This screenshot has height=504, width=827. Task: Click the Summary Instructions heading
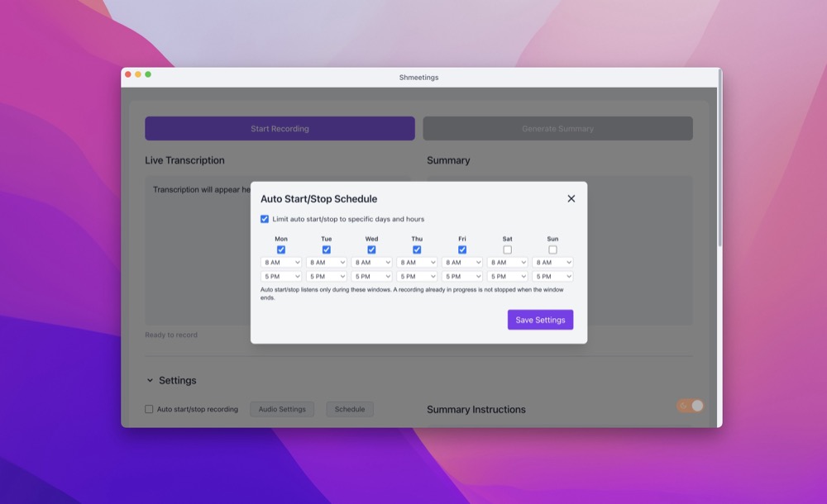(x=476, y=410)
